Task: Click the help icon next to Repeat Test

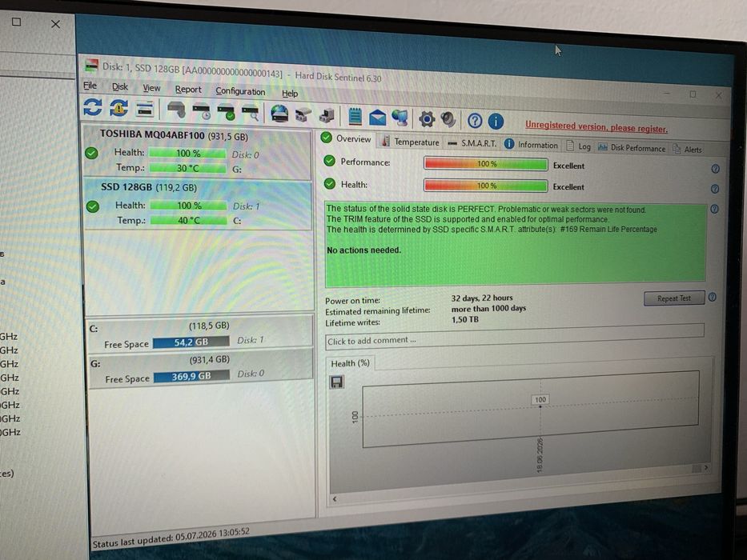Action: [x=713, y=297]
